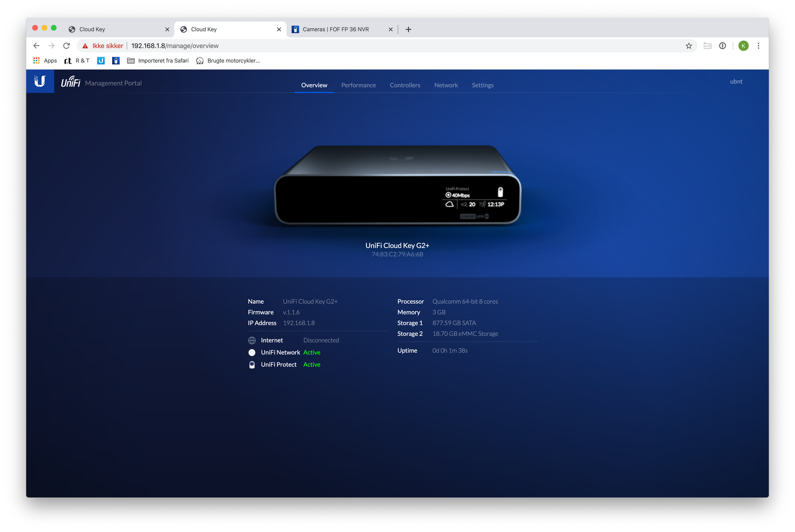Open the Importeret fra Safari bookmarks folder
The image size is (795, 532).
pos(158,60)
